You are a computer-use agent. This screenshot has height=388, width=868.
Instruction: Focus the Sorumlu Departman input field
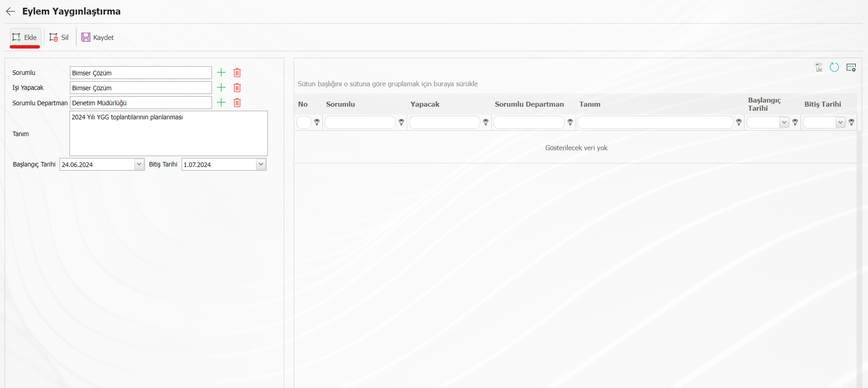coord(141,103)
